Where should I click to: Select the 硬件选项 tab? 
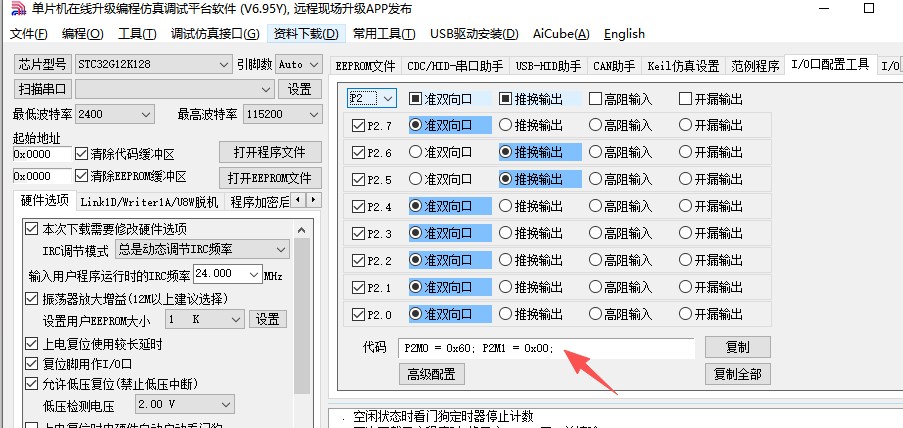coord(44,200)
